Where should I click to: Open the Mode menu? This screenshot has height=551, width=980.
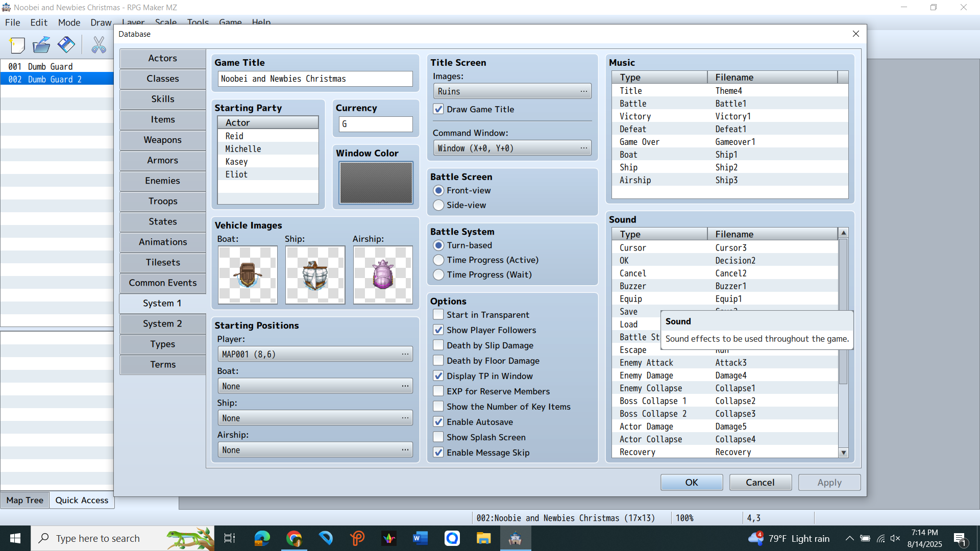click(69, 22)
